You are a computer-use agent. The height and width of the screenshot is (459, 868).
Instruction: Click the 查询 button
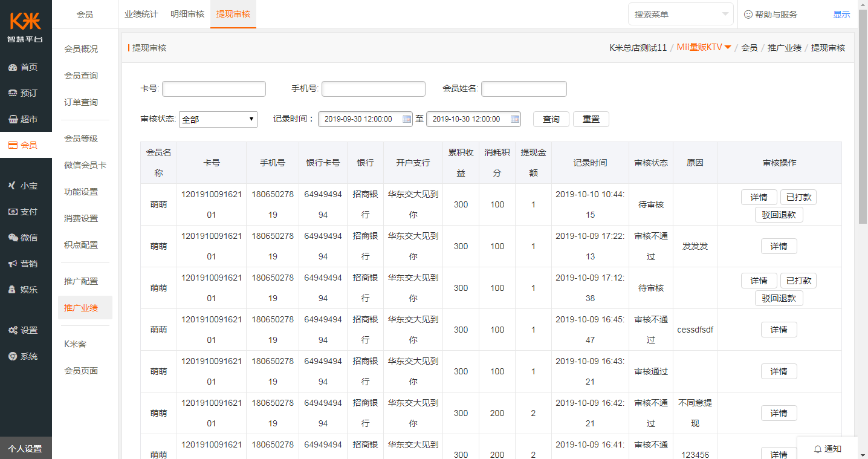551,119
